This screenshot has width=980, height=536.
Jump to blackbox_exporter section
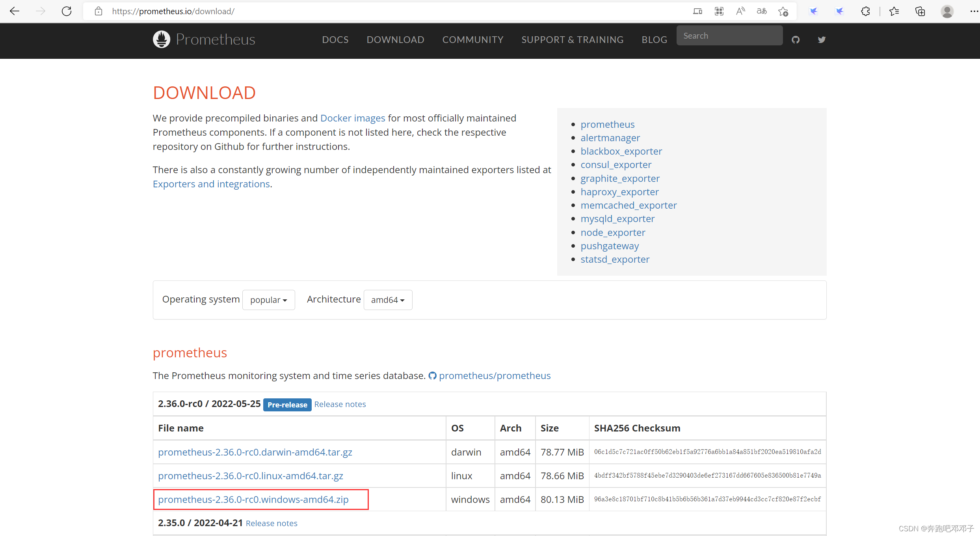[621, 151]
